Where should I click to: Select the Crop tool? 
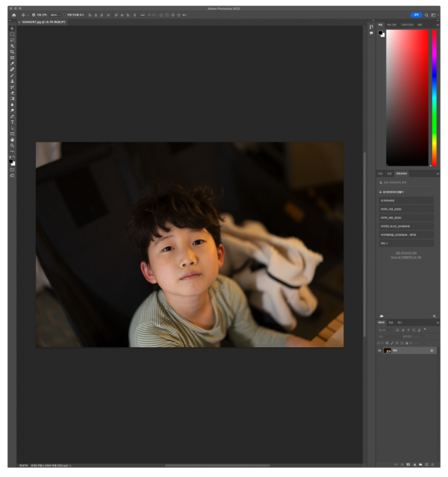tap(12, 52)
